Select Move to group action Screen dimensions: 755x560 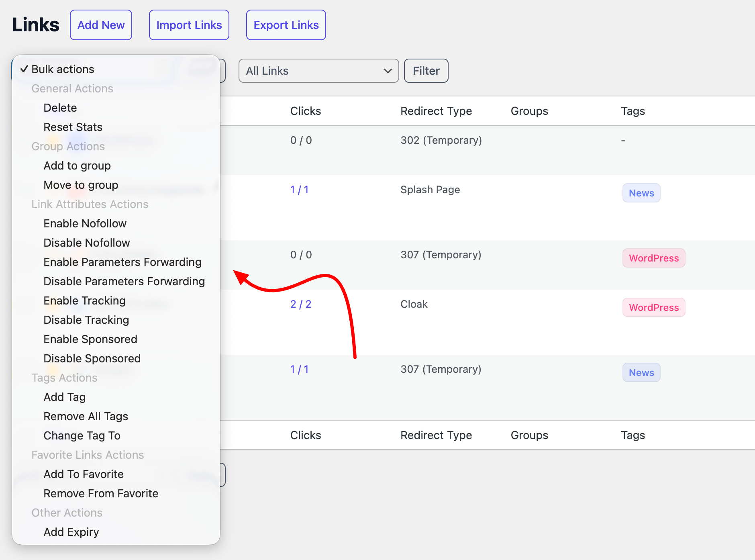(x=80, y=185)
